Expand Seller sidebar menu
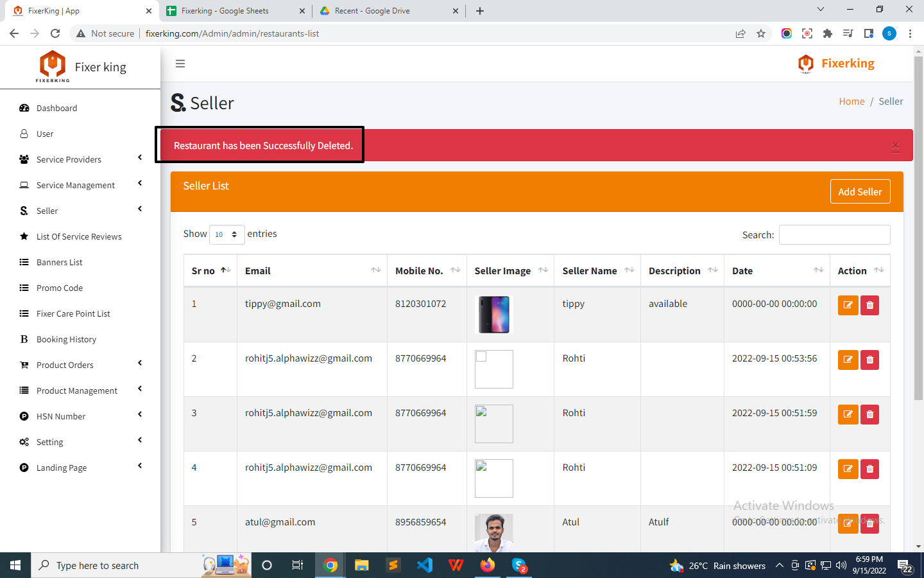This screenshot has height=578, width=924. pos(80,211)
